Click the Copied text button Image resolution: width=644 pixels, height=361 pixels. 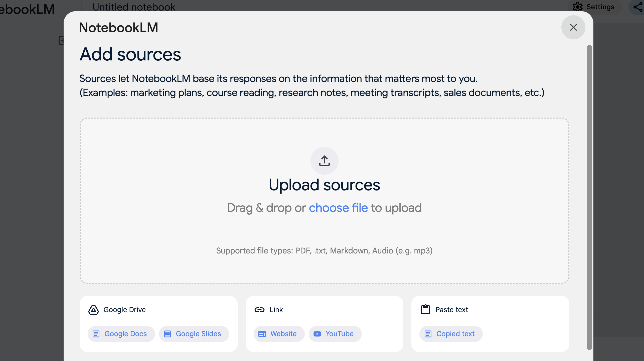449,334
